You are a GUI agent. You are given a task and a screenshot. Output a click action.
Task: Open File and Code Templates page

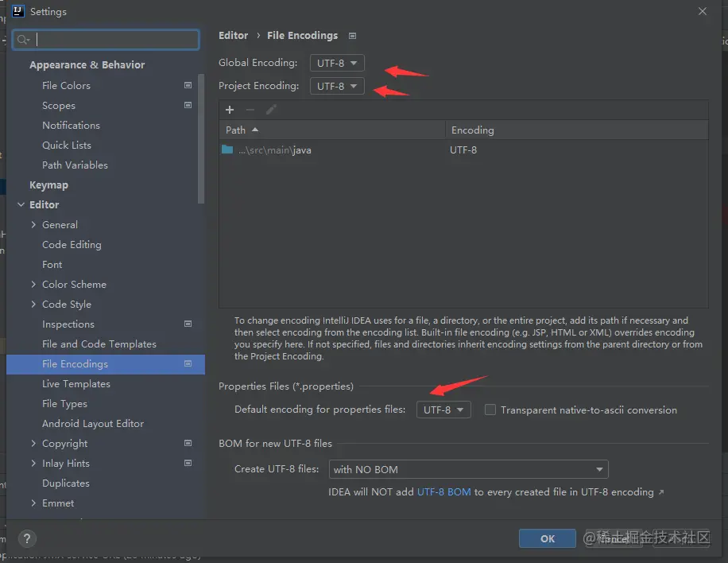[x=99, y=344]
